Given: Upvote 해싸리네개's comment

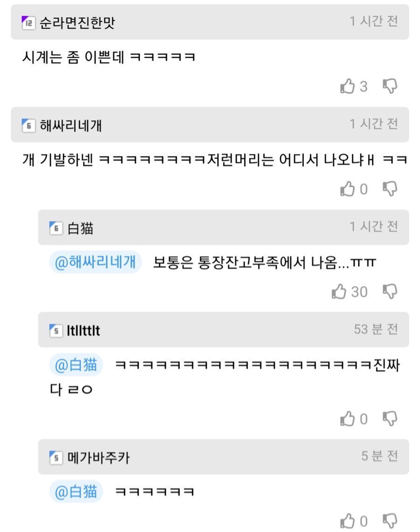Looking at the screenshot, I should click(x=348, y=189).
